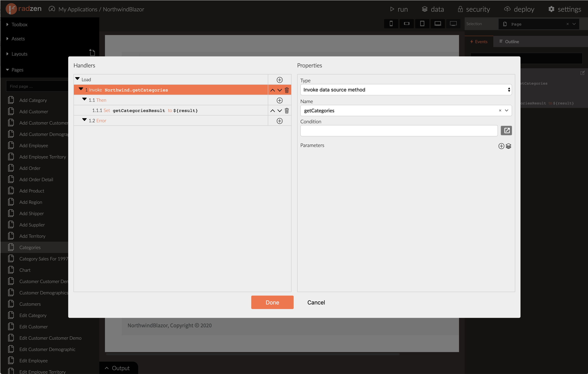Move the Set getCategoriesResult action up
This screenshot has width=588, height=374.
click(x=272, y=111)
